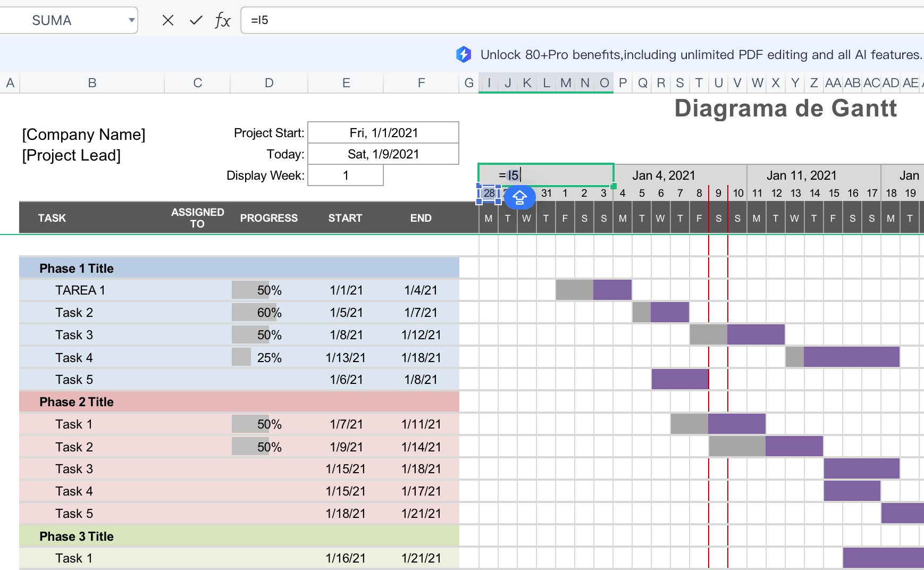
Task: Click the Display Week value cell
Action: [346, 175]
